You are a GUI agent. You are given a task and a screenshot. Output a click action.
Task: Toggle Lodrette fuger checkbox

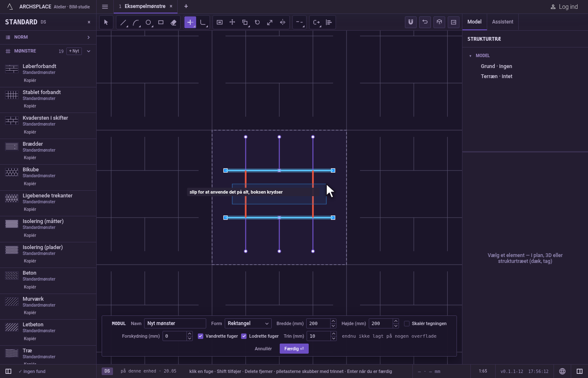244,336
